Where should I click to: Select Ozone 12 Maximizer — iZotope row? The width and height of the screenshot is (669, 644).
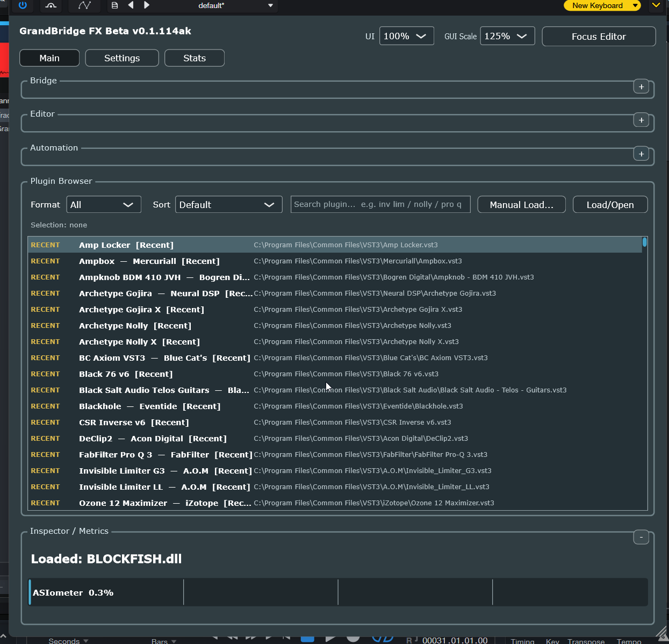tap(335, 503)
